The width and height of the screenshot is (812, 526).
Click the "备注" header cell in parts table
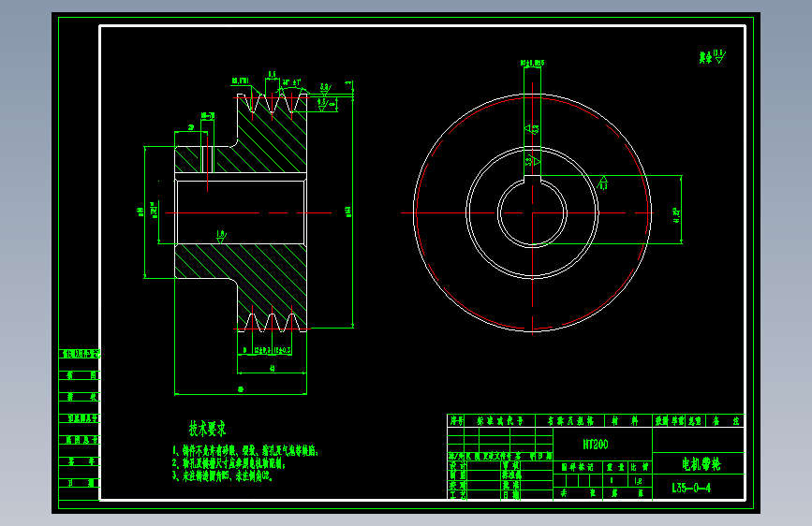(725, 421)
